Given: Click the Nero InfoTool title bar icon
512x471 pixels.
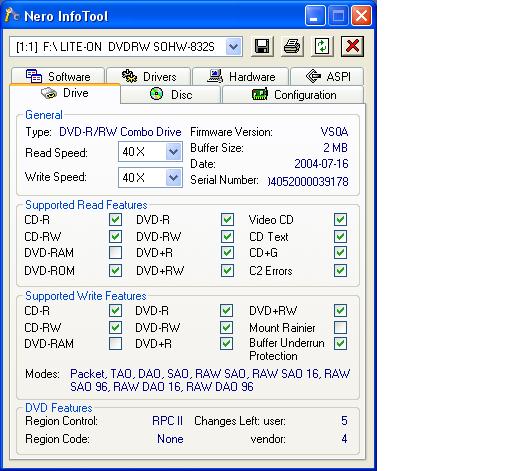Looking at the screenshot, I should (12, 15).
